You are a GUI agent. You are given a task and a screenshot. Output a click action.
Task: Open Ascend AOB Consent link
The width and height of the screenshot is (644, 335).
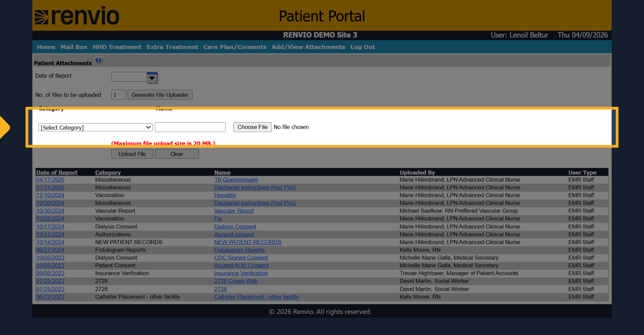(241, 266)
